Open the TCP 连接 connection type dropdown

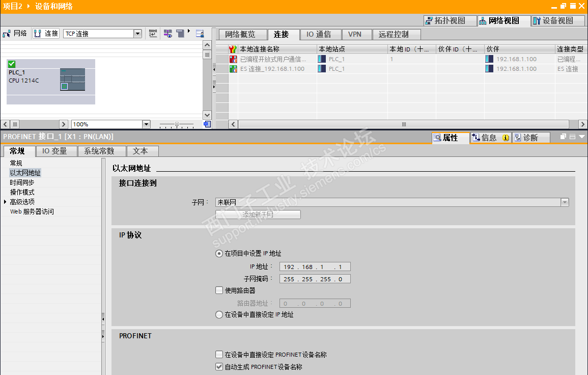pyautogui.click(x=137, y=34)
